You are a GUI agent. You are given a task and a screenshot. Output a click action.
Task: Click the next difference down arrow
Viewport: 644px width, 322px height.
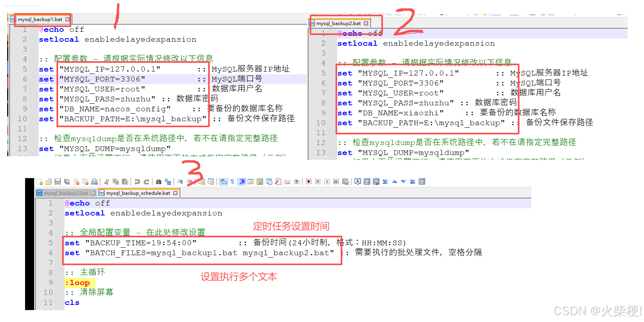403,182
